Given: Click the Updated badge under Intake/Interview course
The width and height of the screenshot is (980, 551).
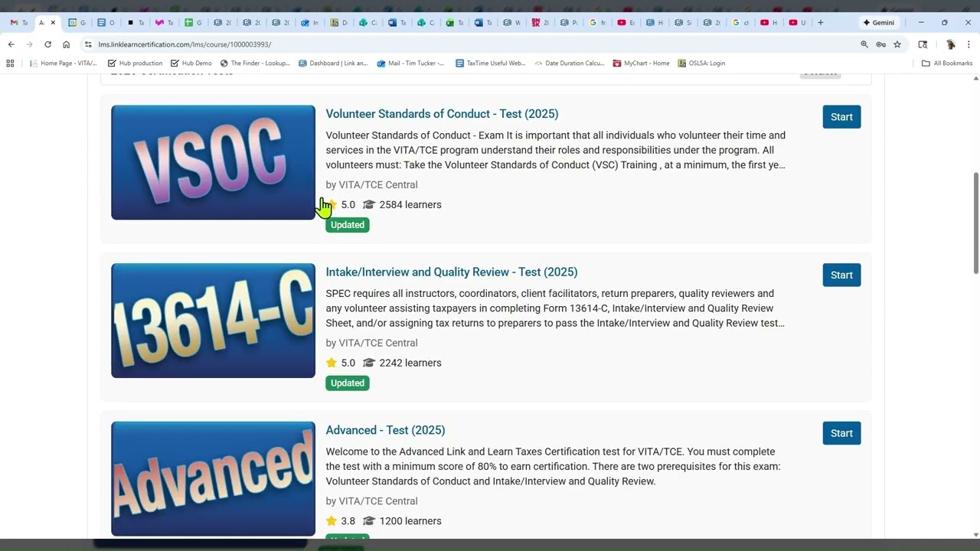Looking at the screenshot, I should (348, 383).
